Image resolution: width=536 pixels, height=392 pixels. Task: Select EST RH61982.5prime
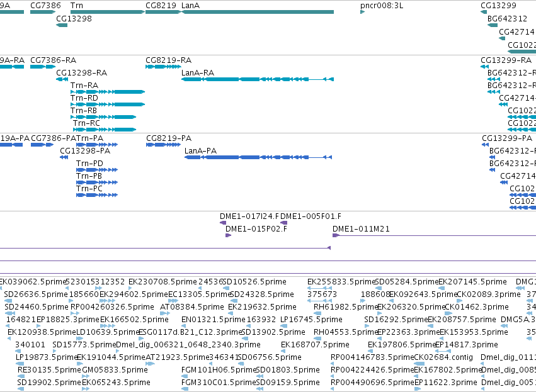coord(345,307)
